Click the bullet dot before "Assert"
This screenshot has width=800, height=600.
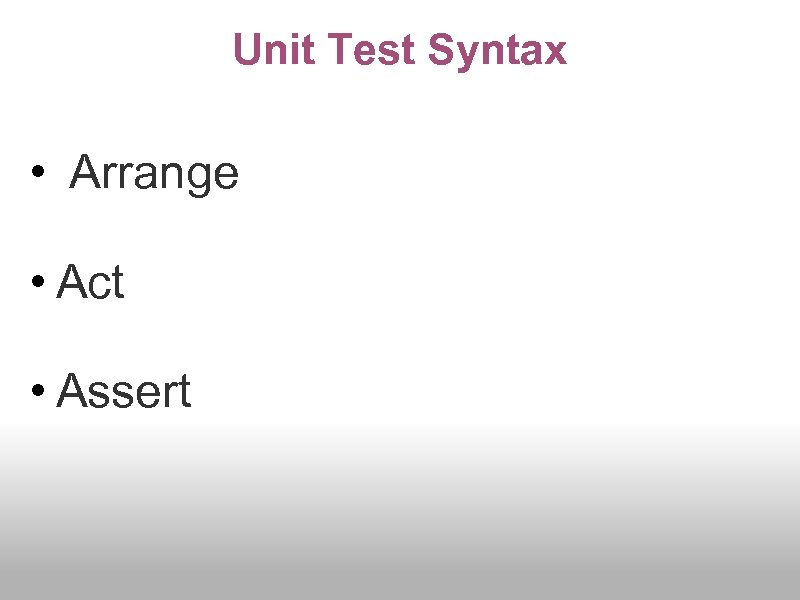click(x=36, y=392)
